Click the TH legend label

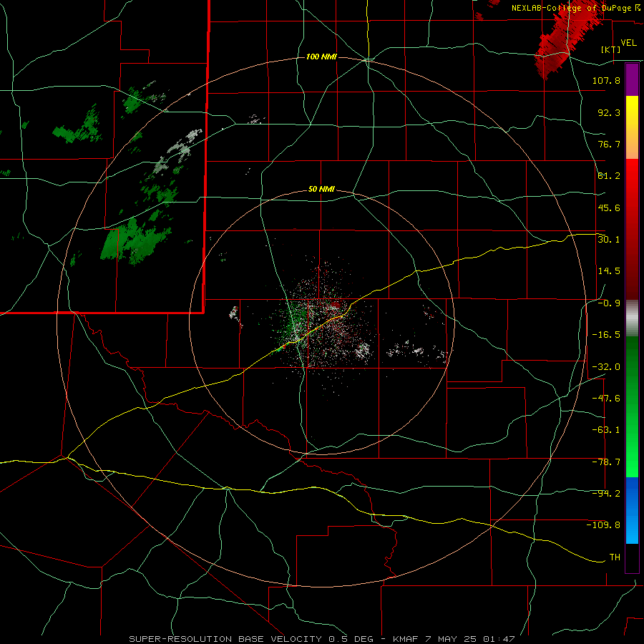[615, 557]
